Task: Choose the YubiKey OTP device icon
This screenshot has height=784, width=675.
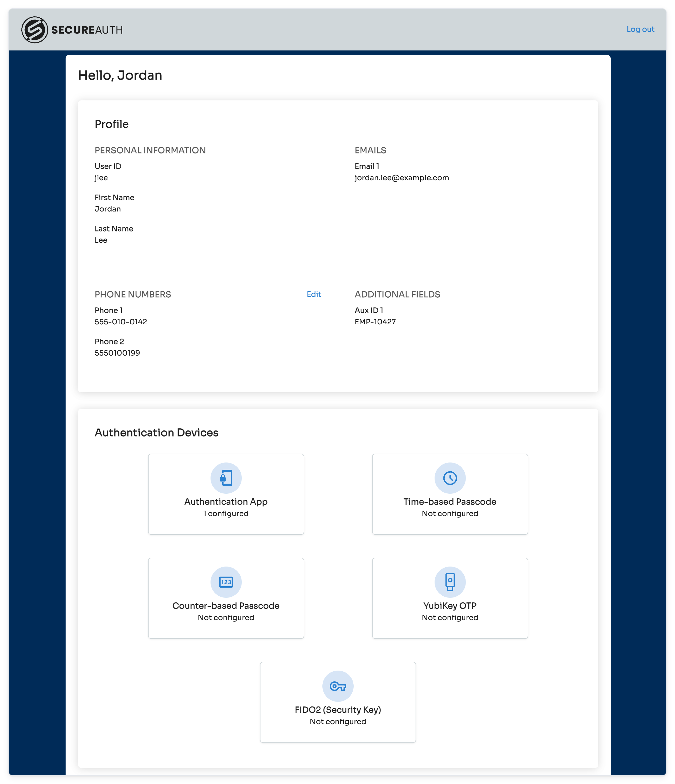Action: (450, 582)
